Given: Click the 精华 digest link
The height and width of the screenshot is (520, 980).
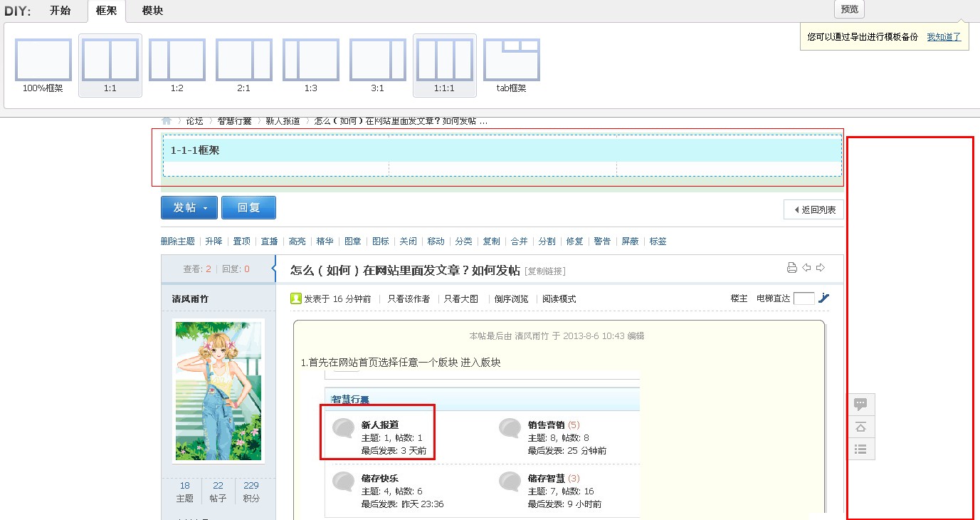Looking at the screenshot, I should (325, 241).
